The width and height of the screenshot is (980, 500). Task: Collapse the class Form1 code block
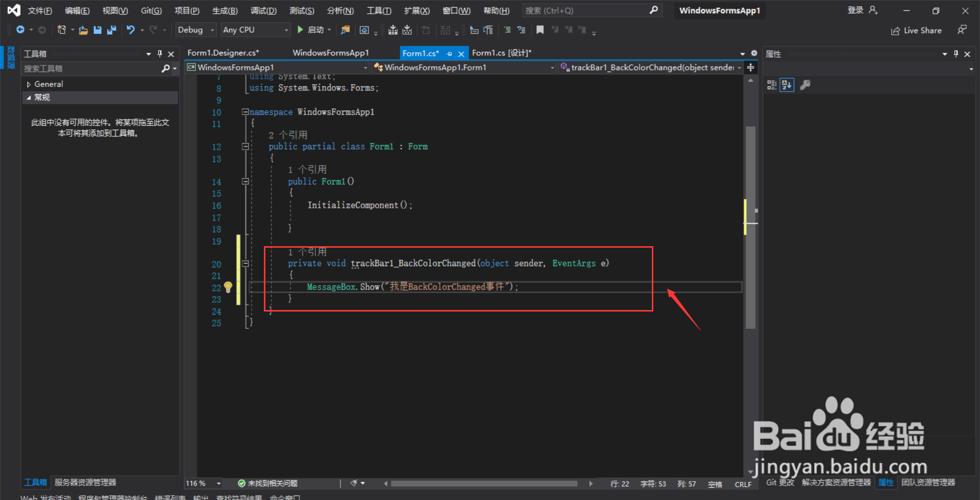pos(245,147)
